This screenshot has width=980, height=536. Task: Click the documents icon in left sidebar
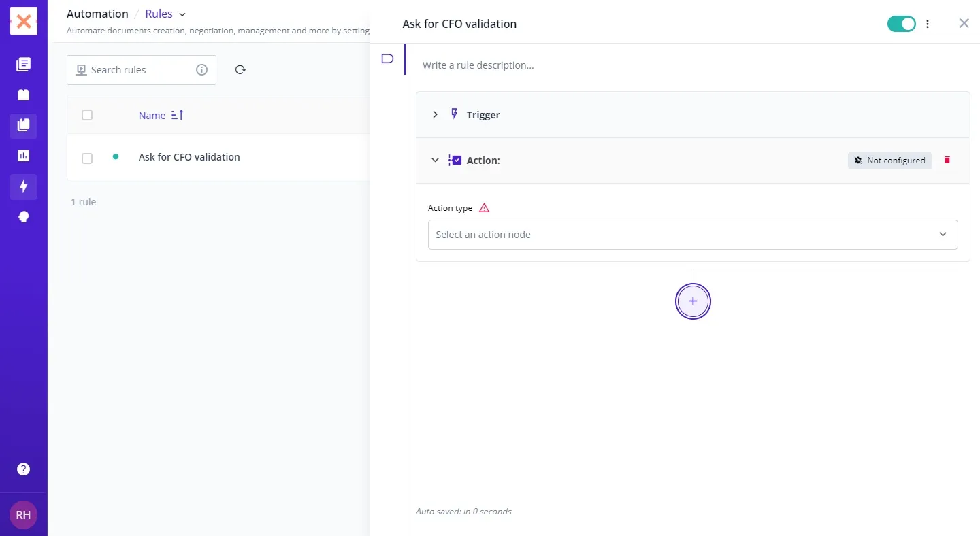click(x=23, y=65)
